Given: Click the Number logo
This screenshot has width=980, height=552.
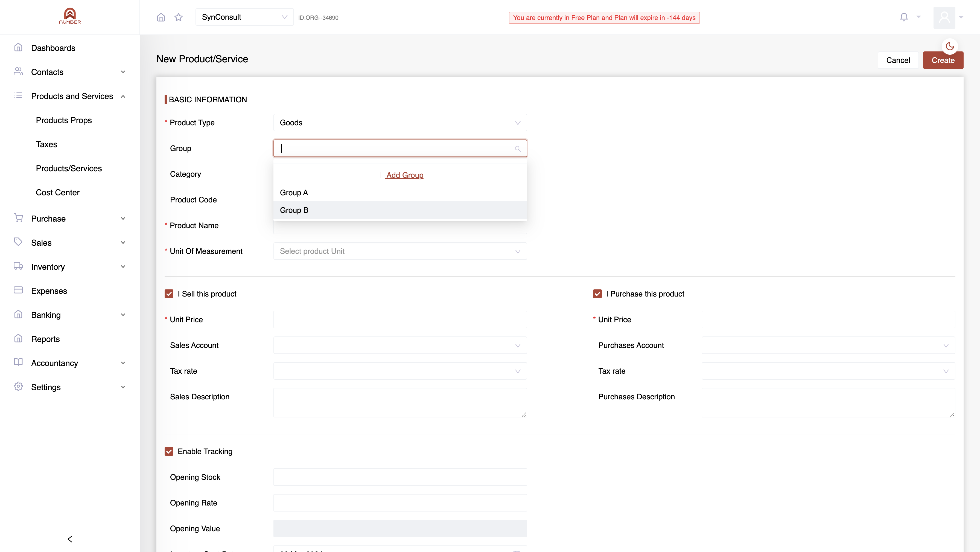Looking at the screenshot, I should pyautogui.click(x=70, y=16).
